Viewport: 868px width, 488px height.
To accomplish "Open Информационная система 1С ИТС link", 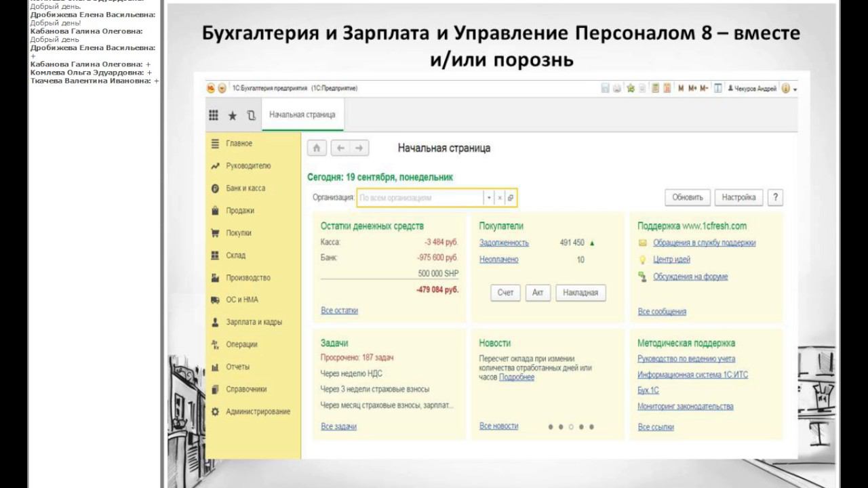I will [x=693, y=375].
